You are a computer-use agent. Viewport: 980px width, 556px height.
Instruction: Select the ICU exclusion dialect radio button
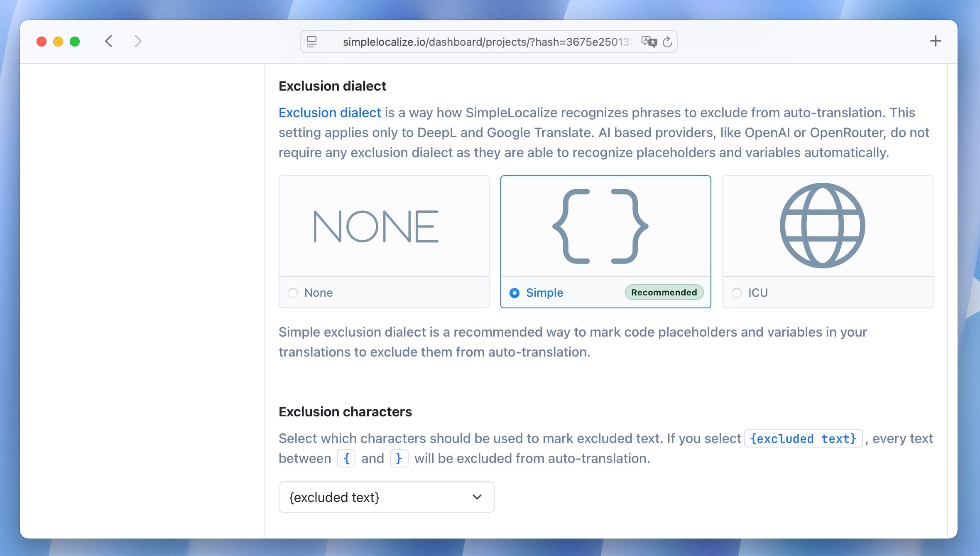737,293
